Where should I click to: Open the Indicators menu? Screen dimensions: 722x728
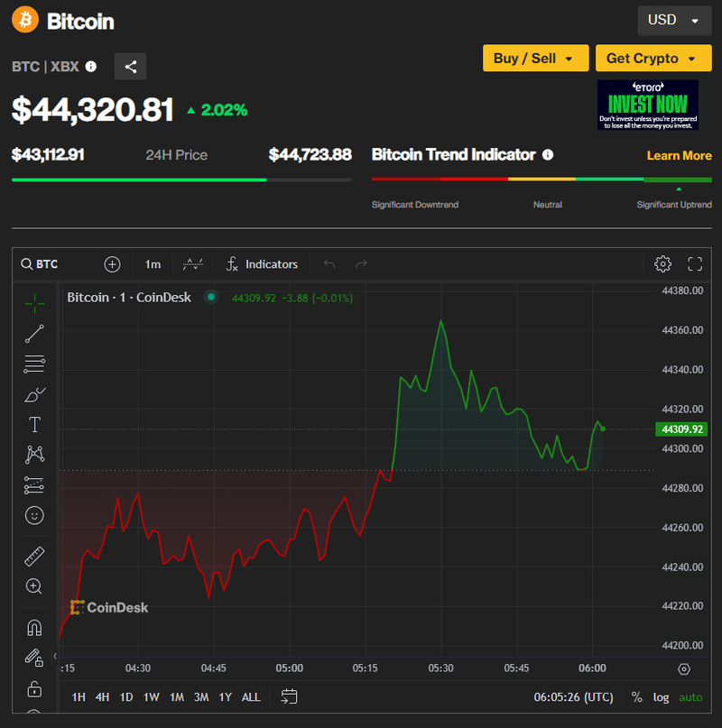tap(262, 264)
